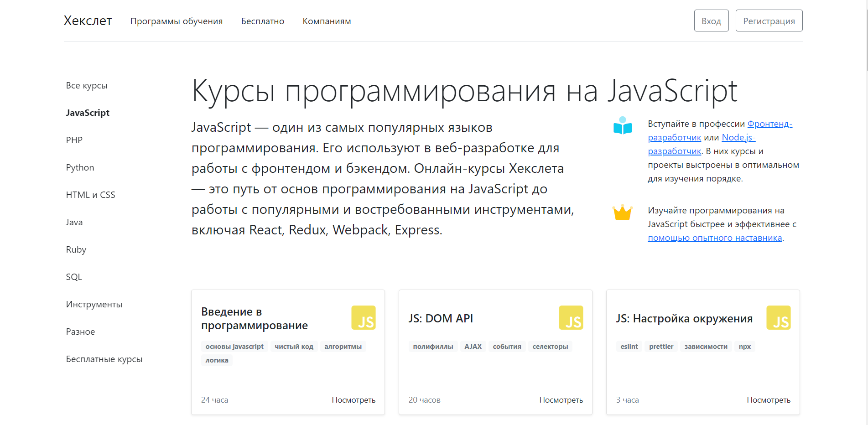This screenshot has width=868, height=425.
Task: Click the yellow crown icon
Action: [622, 212]
